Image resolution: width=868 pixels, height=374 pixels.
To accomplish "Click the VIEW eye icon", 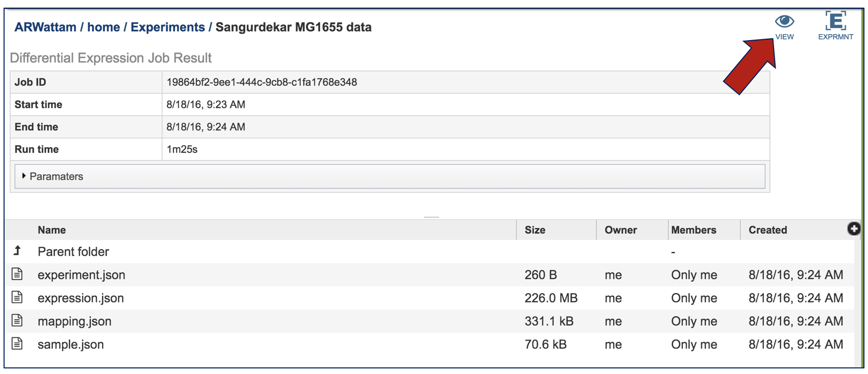I will pyautogui.click(x=784, y=22).
